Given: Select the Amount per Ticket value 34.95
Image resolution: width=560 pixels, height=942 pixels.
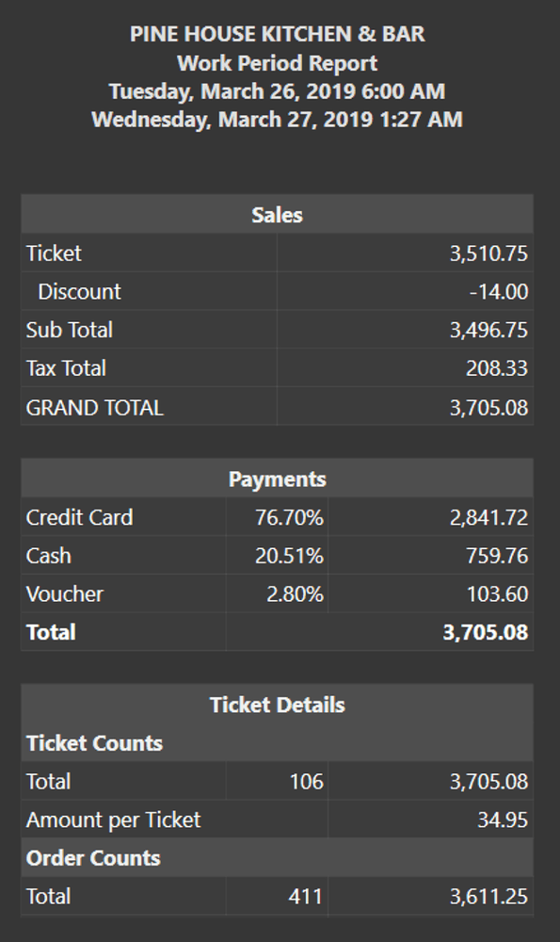Looking at the screenshot, I should click(503, 820).
